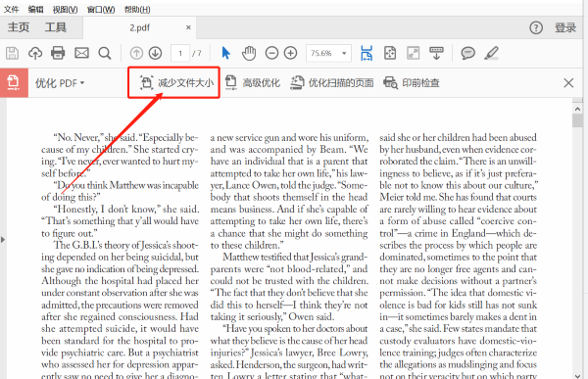Click the vertical scrollbar down arrow
This screenshot has height=379, width=588.
coord(577,375)
